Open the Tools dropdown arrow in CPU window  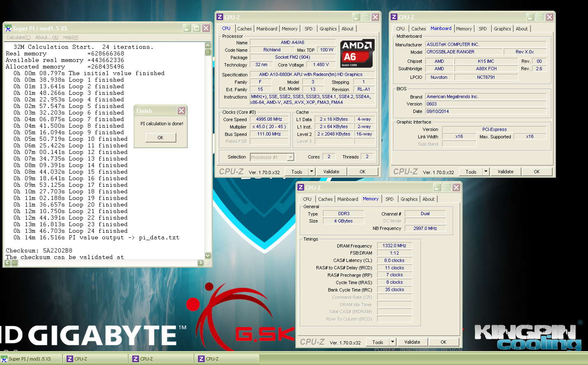311,172
